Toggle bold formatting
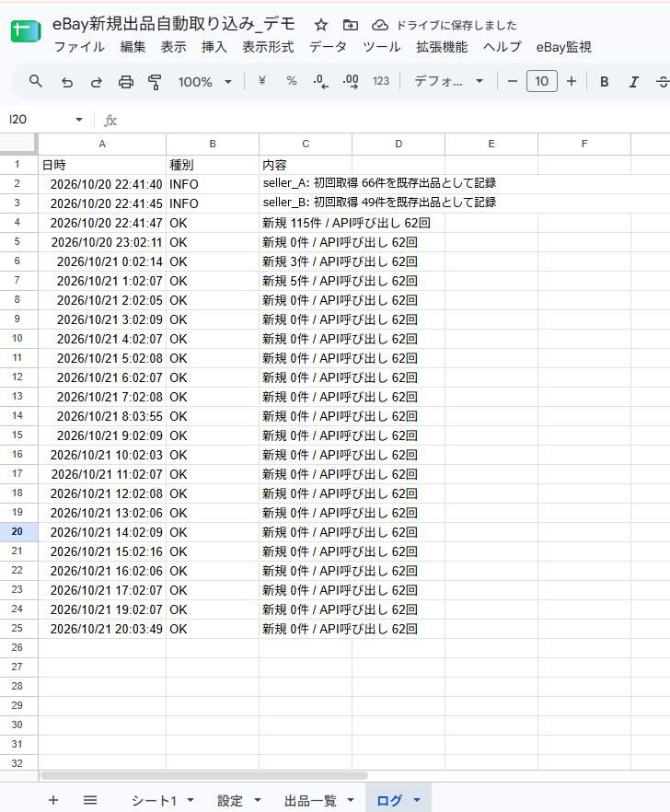 605,81
